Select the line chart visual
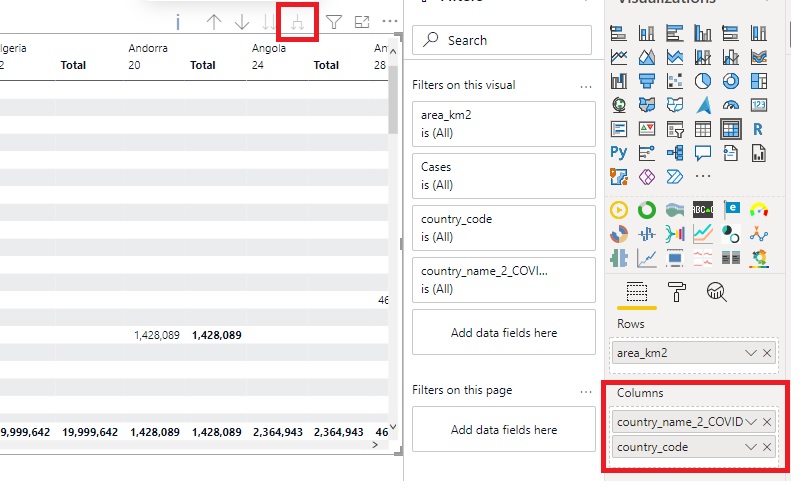 click(618, 57)
